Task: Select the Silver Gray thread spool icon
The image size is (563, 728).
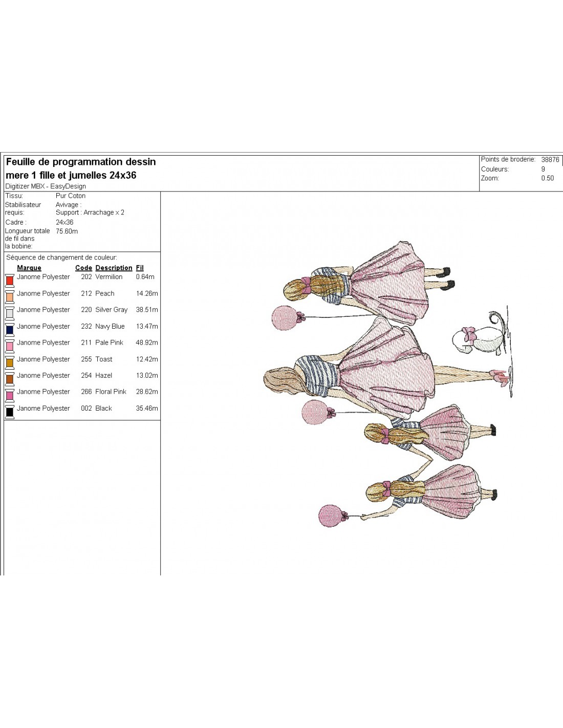Action: [9, 313]
